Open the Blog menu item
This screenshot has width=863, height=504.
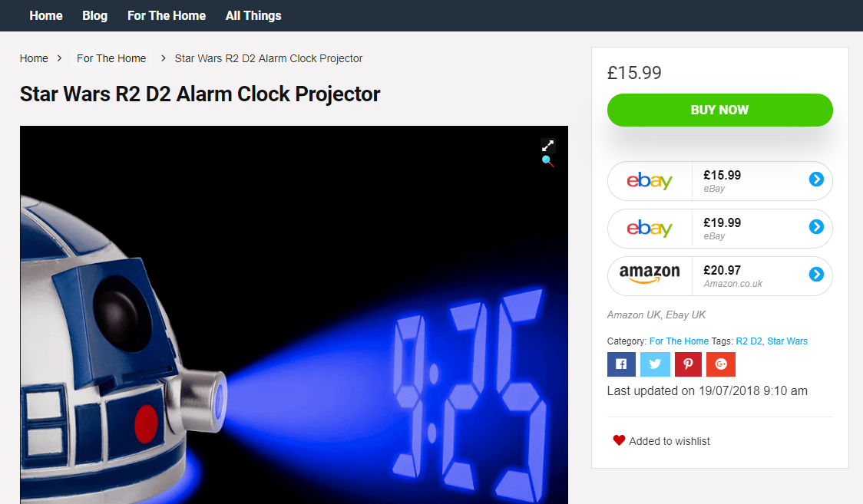[94, 15]
